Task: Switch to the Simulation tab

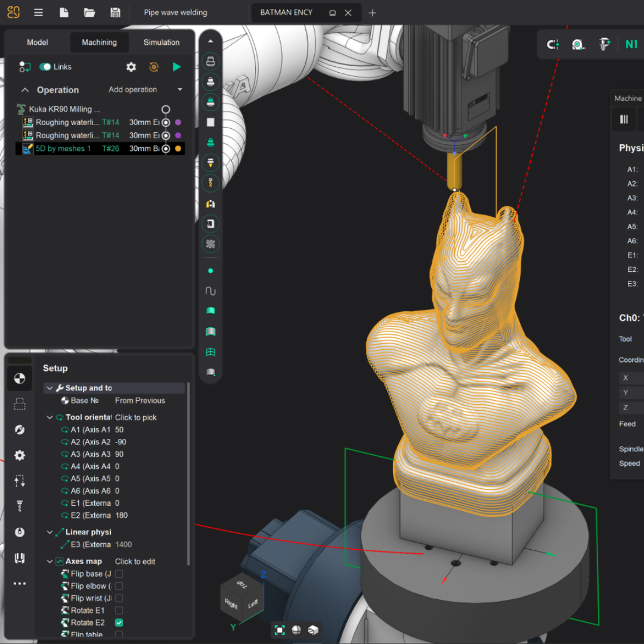Action: [161, 42]
